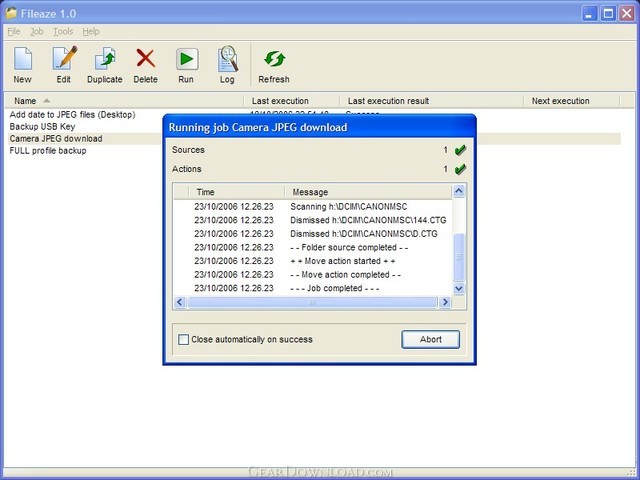Delete the selected job with red X

pyautogui.click(x=145, y=65)
